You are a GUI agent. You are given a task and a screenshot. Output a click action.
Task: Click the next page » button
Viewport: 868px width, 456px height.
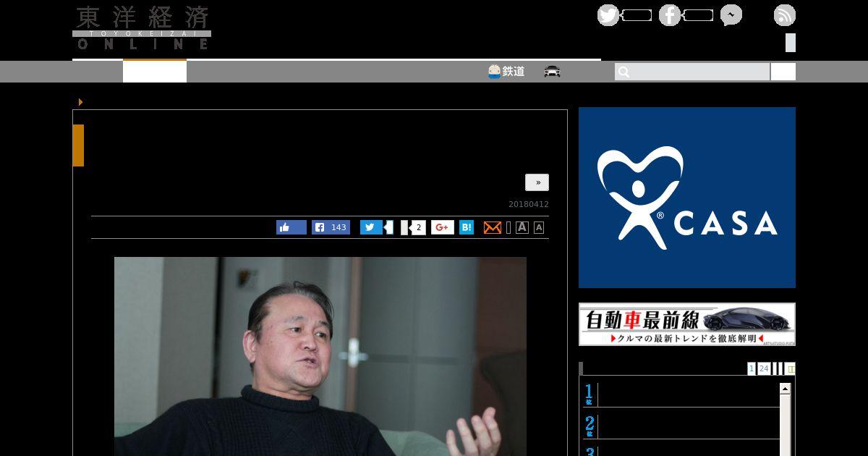[x=537, y=182]
